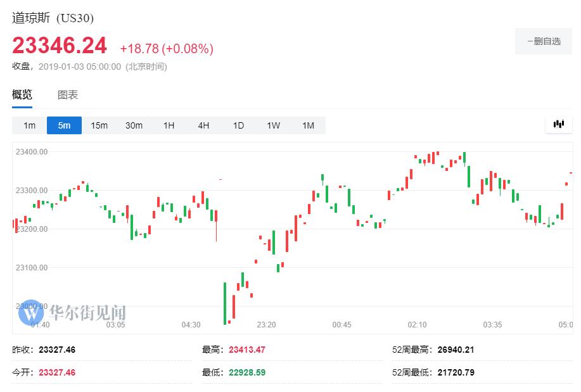The width and height of the screenshot is (581, 392).
Task: Click the 最高 value 23413.47
Action: tap(246, 350)
